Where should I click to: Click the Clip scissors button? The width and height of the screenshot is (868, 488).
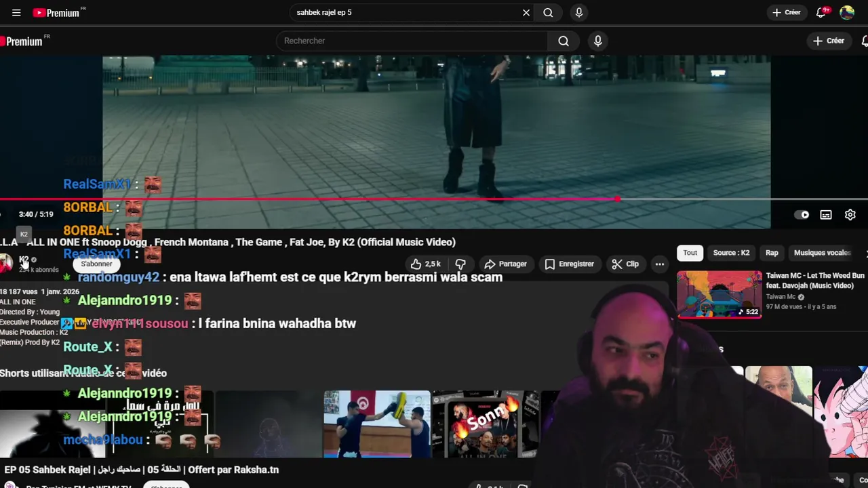[625, 264]
